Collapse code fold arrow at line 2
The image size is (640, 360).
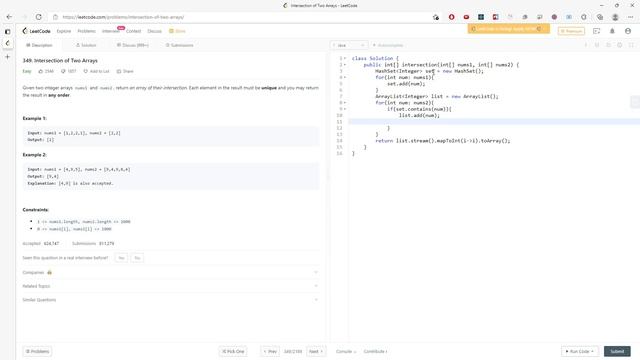pos(345,64)
